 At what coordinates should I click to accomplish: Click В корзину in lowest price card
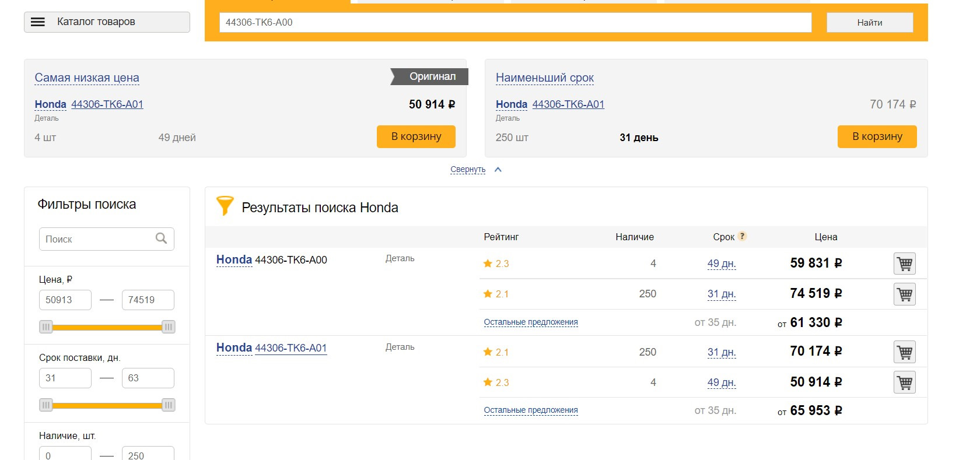416,136
